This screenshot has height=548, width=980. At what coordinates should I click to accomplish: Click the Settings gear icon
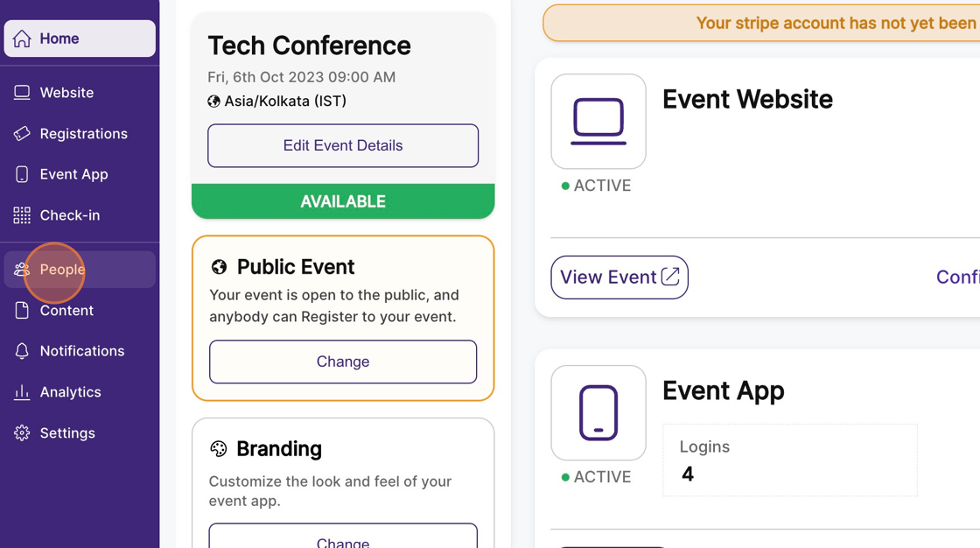pos(22,433)
